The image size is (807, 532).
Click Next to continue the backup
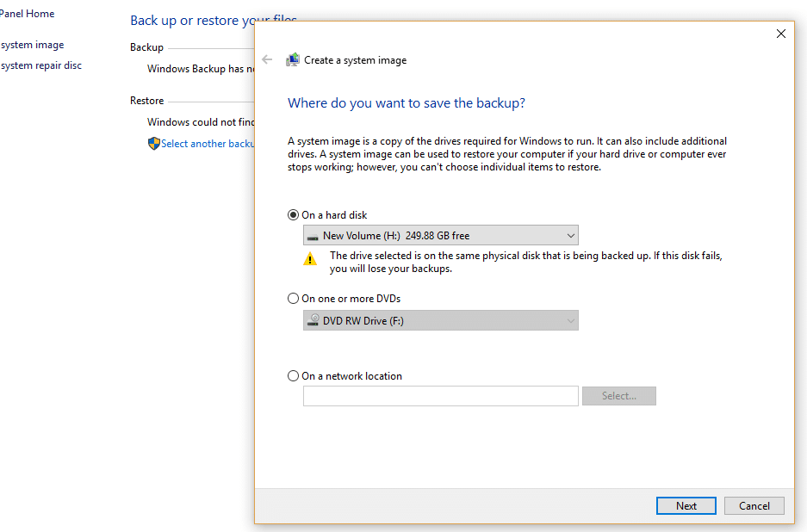tap(686, 506)
